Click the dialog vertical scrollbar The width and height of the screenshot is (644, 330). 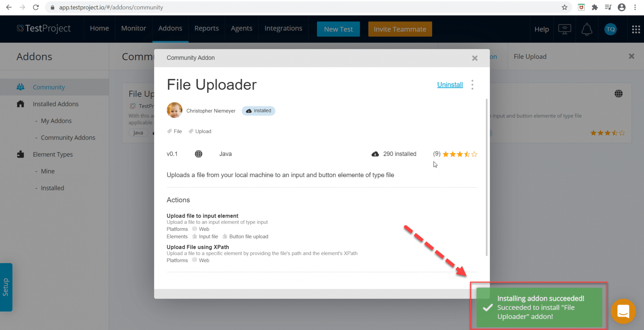[x=487, y=177]
